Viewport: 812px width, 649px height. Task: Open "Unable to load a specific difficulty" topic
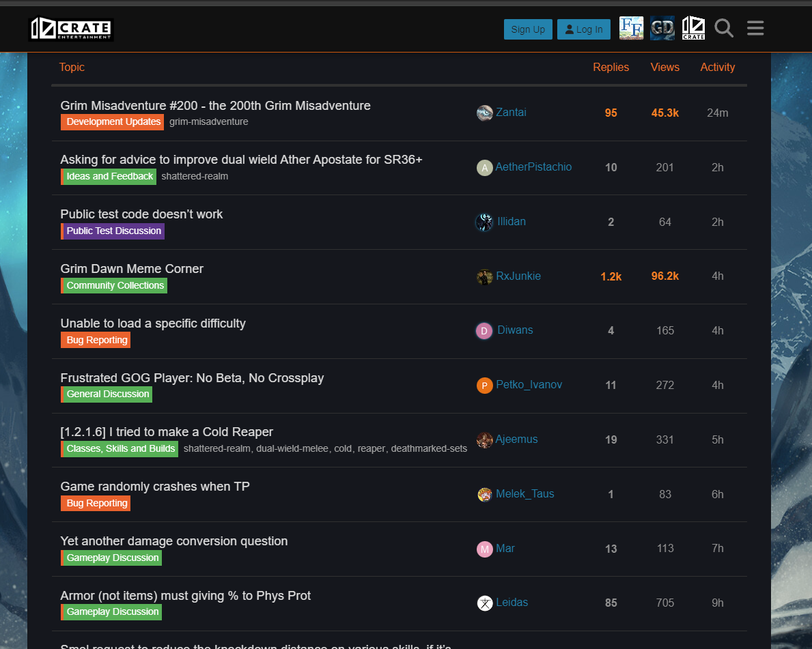click(x=153, y=323)
